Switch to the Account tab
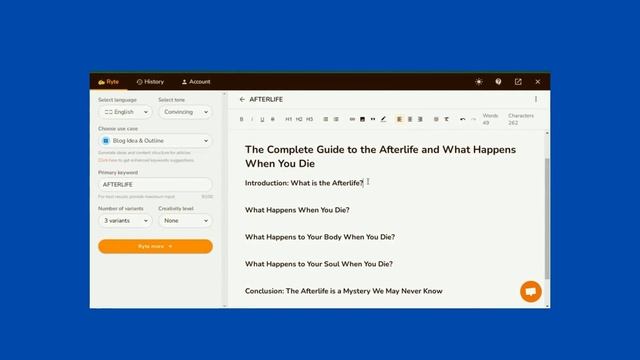Screen dimensions: 640x360 click(196, 82)
